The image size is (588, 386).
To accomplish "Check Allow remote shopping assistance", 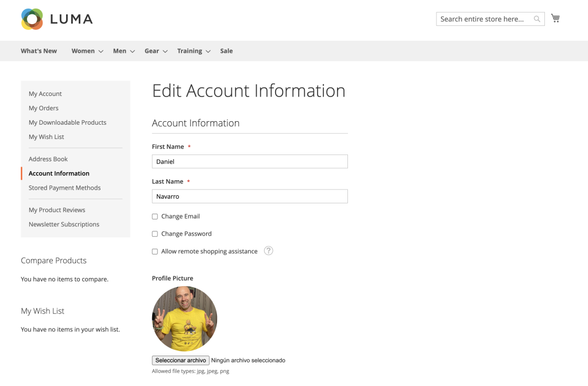I will 155,252.
